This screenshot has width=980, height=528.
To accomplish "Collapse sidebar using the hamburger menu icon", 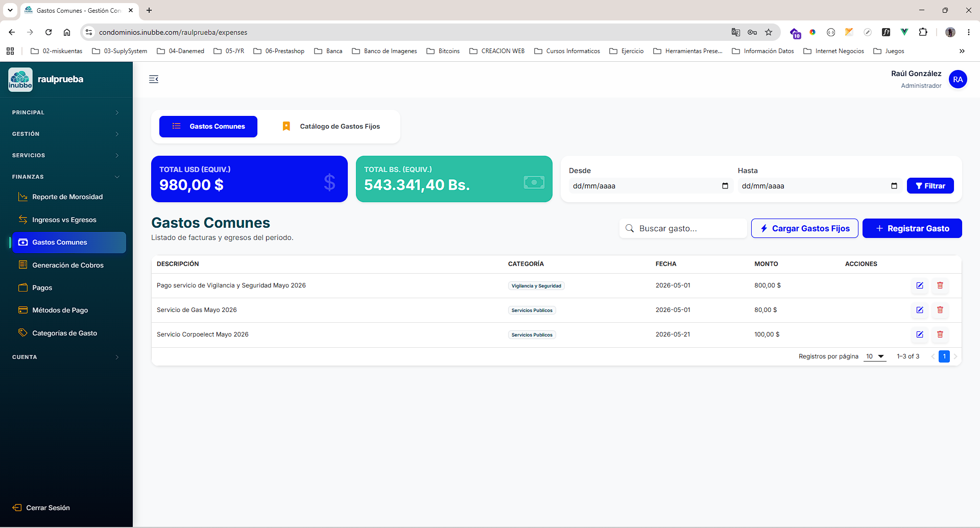I will click(154, 79).
